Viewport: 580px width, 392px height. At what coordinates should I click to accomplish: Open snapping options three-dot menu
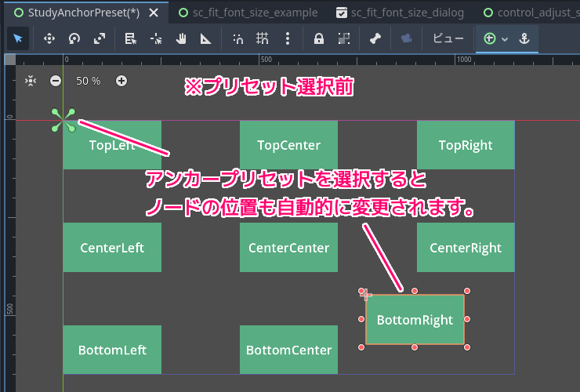[x=288, y=38]
